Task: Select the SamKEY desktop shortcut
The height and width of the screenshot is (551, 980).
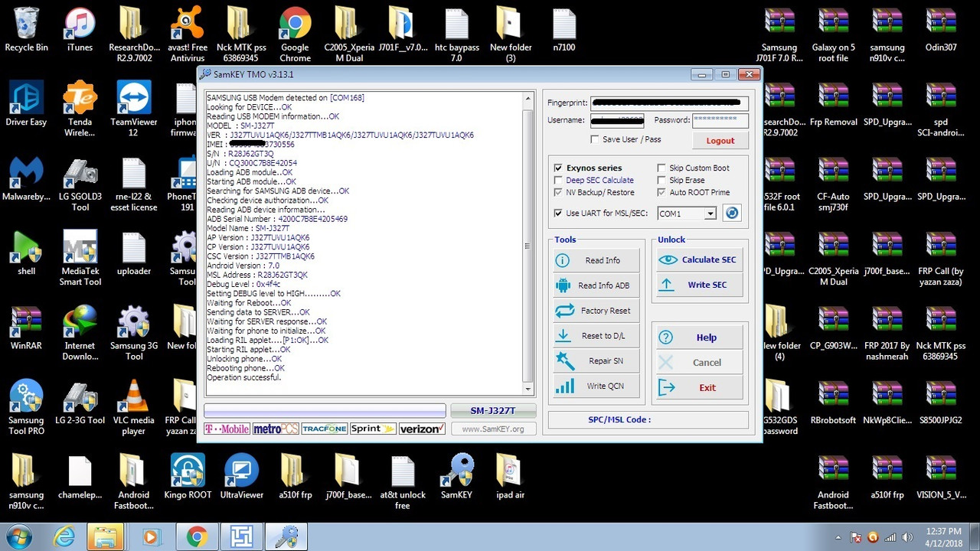Action: tap(456, 475)
